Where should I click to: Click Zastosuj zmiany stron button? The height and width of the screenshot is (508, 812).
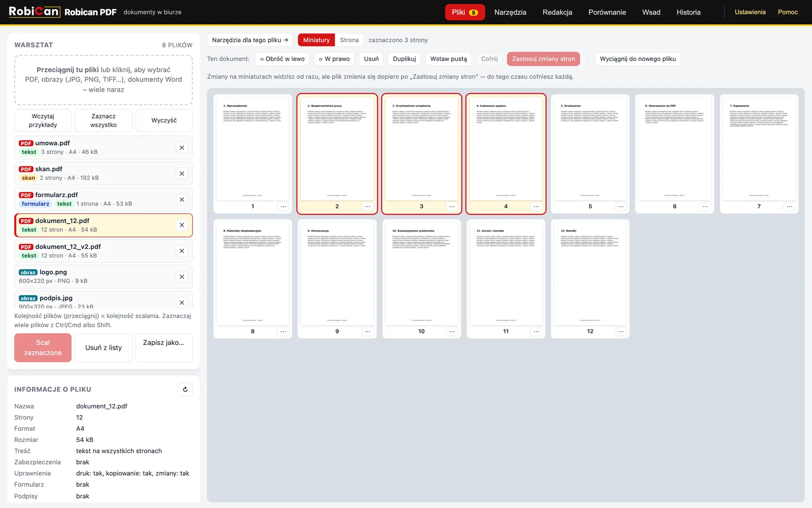[544, 59]
